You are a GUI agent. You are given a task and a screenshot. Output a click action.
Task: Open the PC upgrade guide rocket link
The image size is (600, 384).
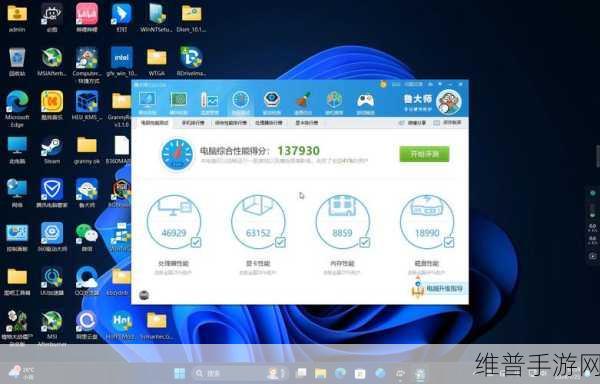pos(437,288)
